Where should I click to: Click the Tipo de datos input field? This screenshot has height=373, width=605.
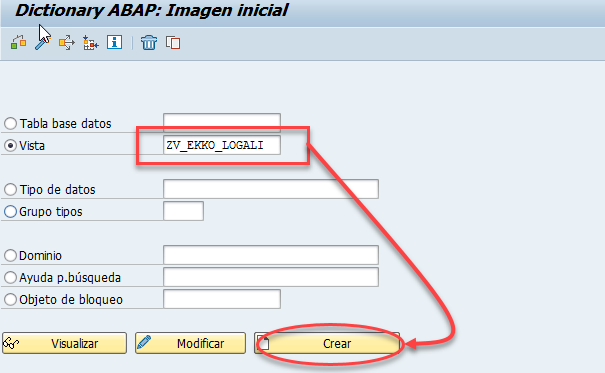click(x=271, y=189)
